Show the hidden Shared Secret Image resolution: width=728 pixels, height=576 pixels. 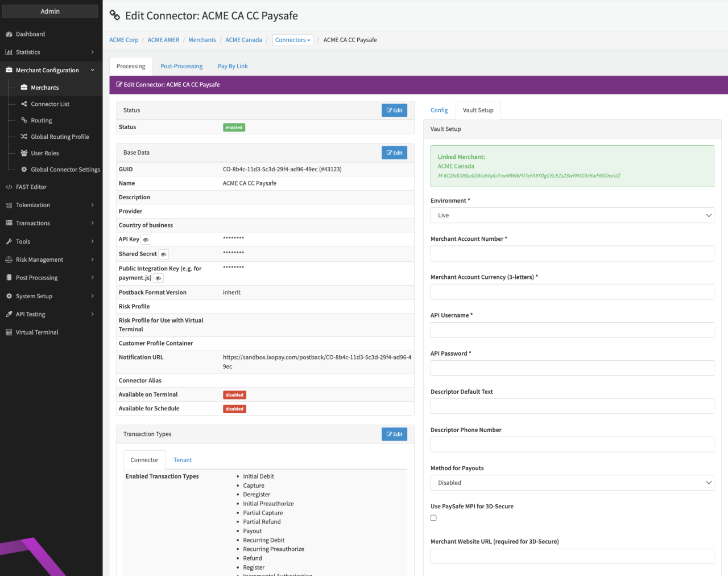click(x=164, y=254)
